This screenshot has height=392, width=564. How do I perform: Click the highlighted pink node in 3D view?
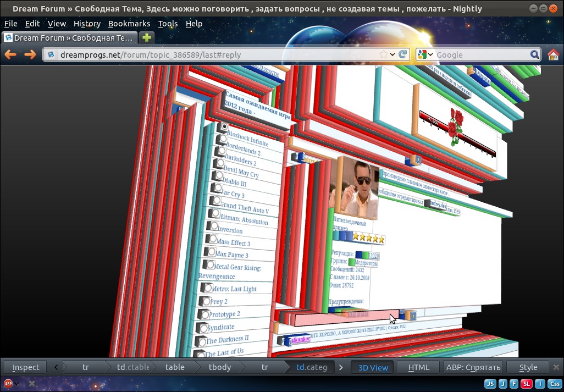(346, 318)
